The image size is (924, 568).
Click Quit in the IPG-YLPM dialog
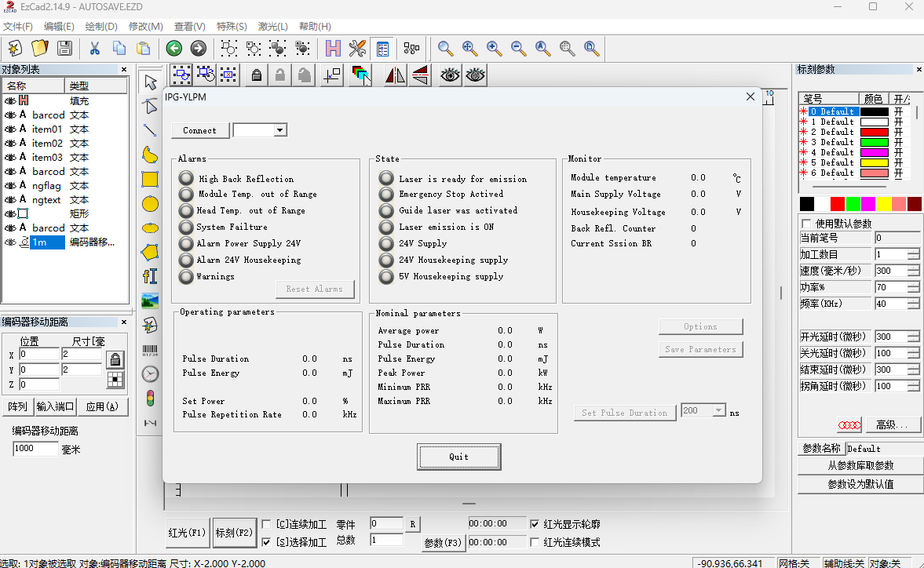pos(459,457)
